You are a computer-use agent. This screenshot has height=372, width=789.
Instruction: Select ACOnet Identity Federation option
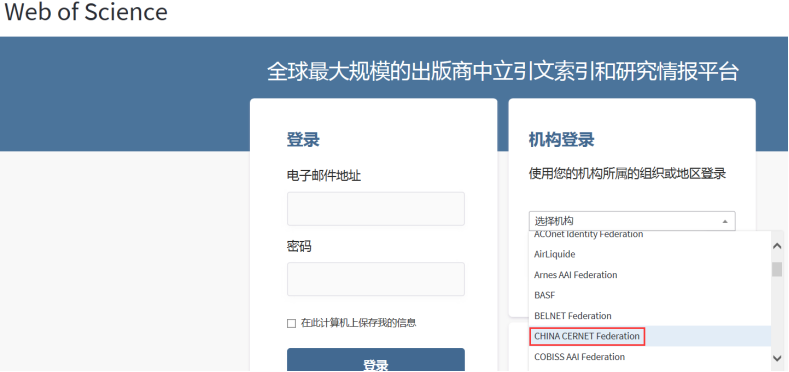(x=649, y=235)
